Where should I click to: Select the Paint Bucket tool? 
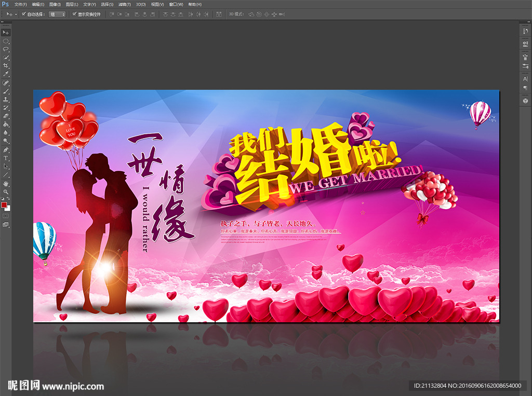6,125
